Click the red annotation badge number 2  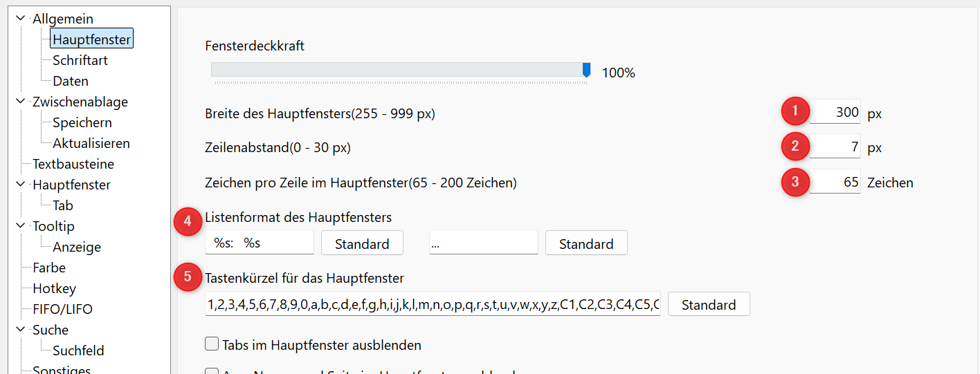tap(795, 146)
